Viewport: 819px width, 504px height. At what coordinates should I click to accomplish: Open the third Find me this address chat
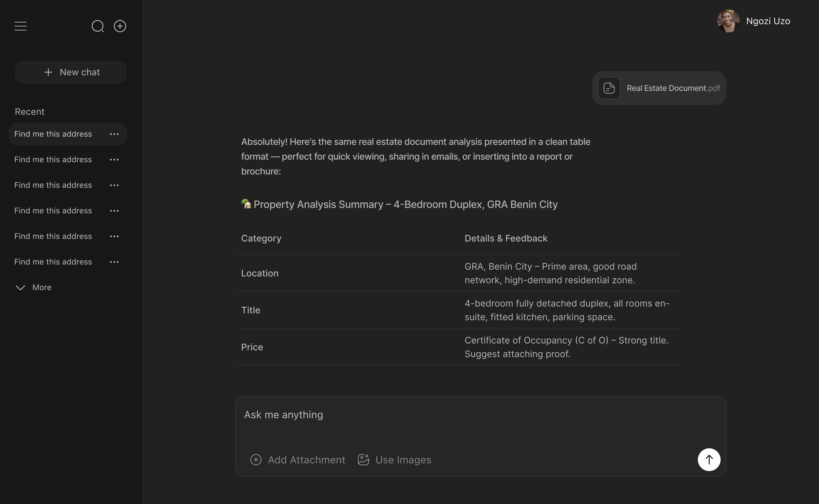point(53,185)
